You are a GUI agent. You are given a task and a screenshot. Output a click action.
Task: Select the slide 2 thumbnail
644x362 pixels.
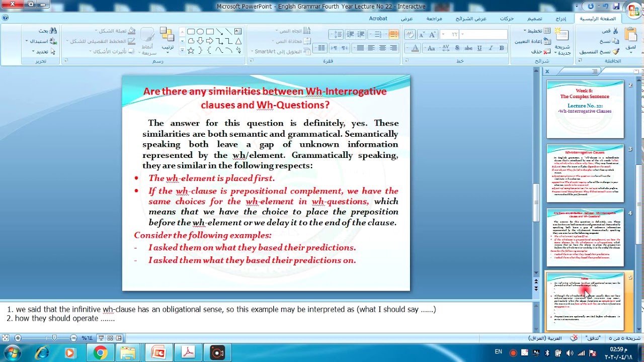[x=585, y=109]
